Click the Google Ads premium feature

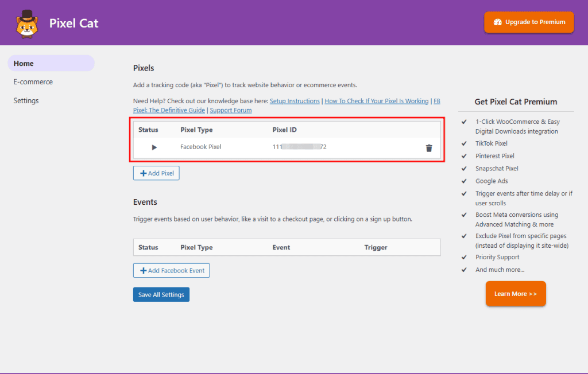tap(492, 181)
